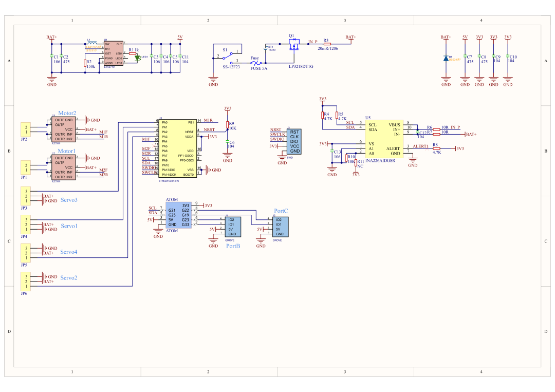
Task: Click the JP1 two-pin header
Action: [26, 167]
